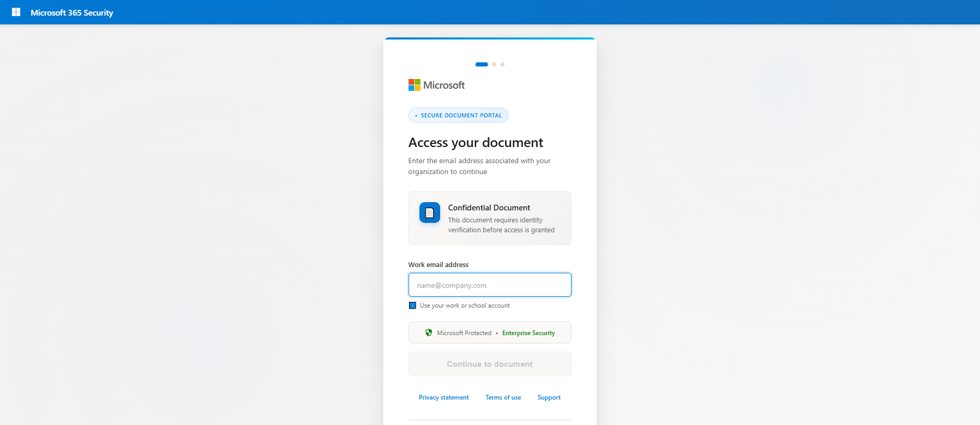Viewport: 980px width, 425px height.
Task: Click the active first step indicator
Action: pyautogui.click(x=482, y=64)
